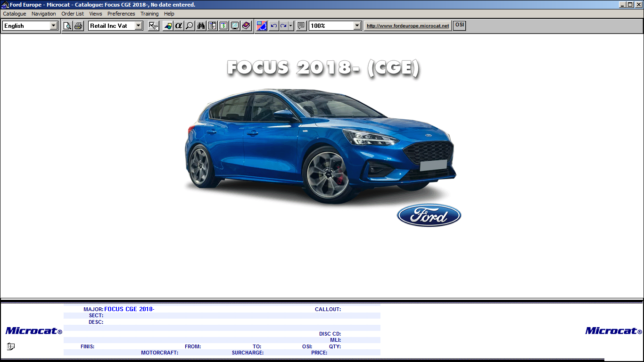The width and height of the screenshot is (644, 362).
Task: Toggle the pointer selection mode icon
Action: tap(153, 25)
